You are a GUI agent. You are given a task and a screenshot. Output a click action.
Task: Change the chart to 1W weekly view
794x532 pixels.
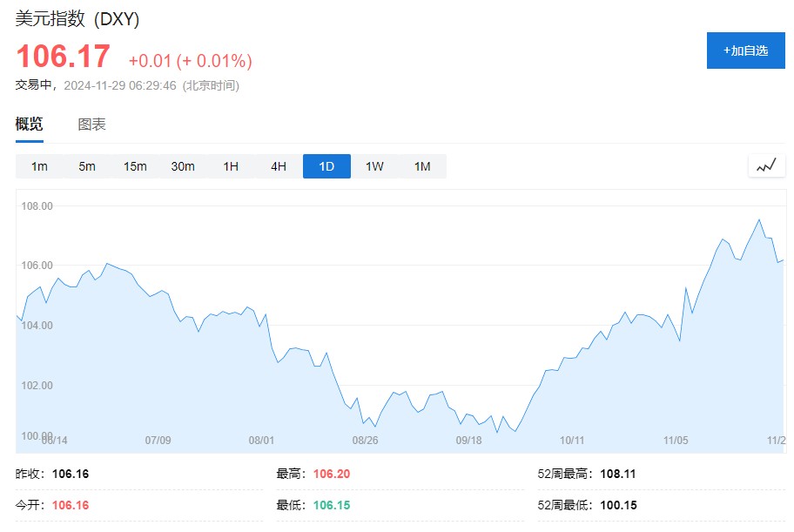click(374, 166)
